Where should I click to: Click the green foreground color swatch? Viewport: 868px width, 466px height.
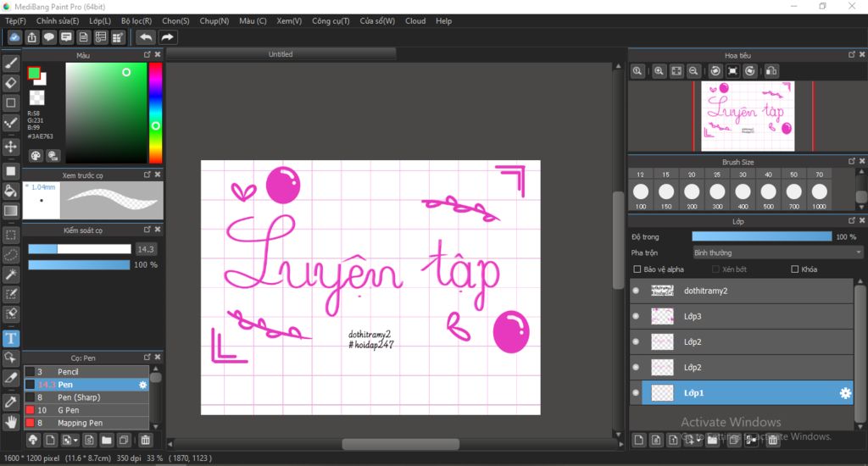(x=34, y=73)
